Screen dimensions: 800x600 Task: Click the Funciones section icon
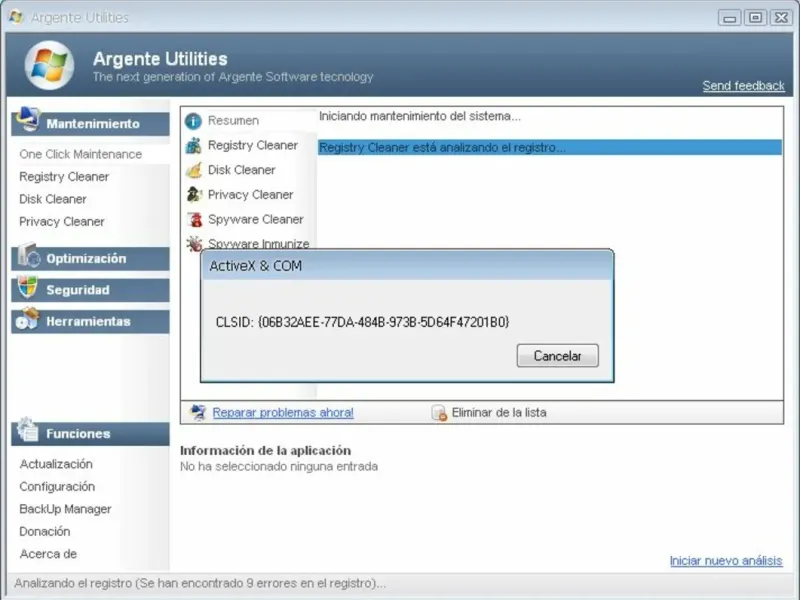(x=28, y=430)
